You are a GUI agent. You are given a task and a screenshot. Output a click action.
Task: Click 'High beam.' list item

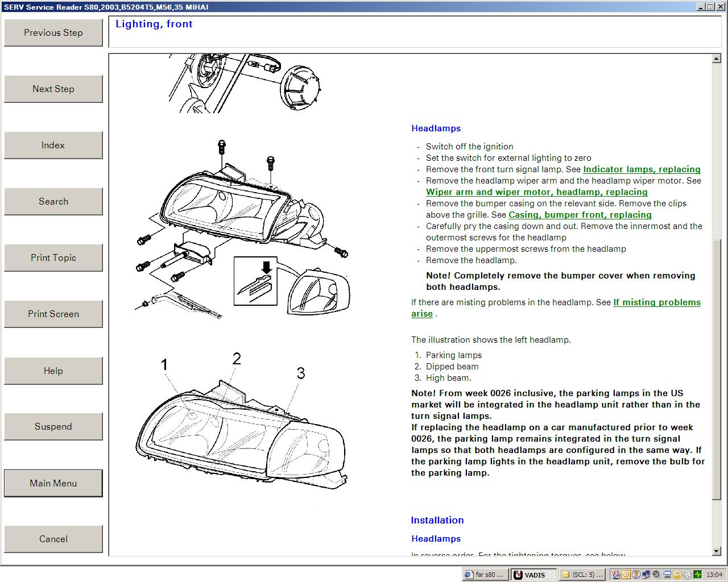(448, 378)
